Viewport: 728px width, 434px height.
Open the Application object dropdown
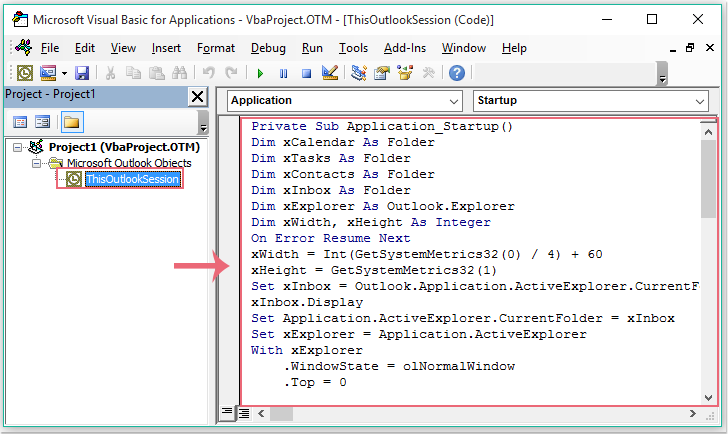pos(456,101)
